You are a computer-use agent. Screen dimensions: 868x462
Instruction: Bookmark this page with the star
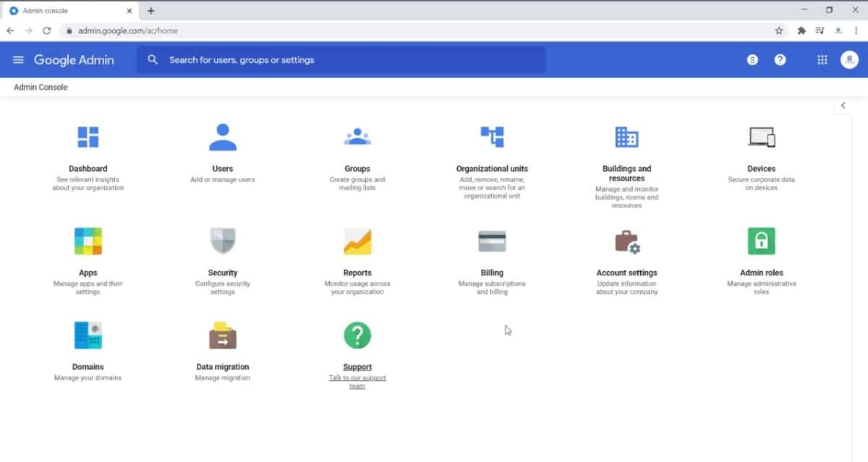tap(779, 30)
